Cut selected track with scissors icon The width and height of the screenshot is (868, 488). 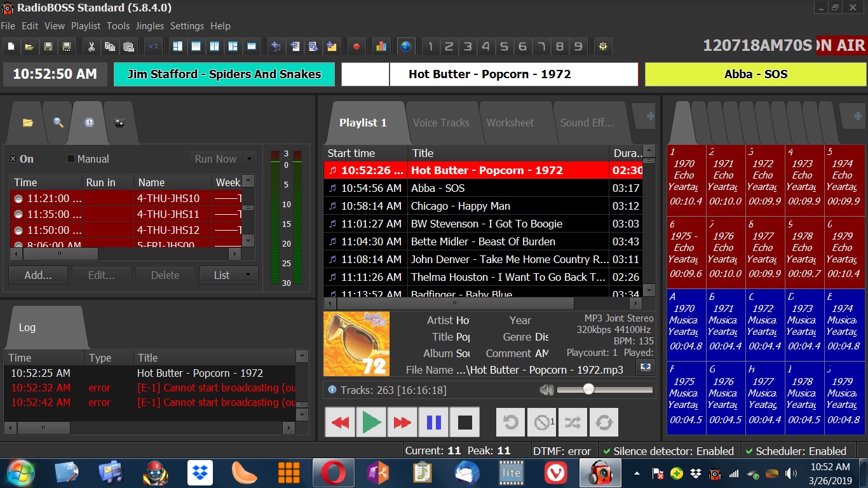(92, 46)
